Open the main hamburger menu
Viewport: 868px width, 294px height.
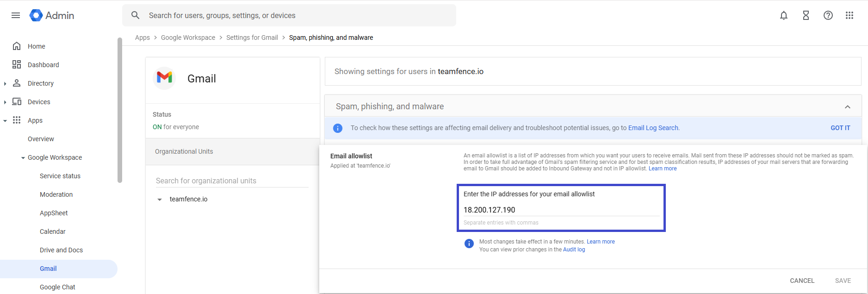(x=16, y=15)
